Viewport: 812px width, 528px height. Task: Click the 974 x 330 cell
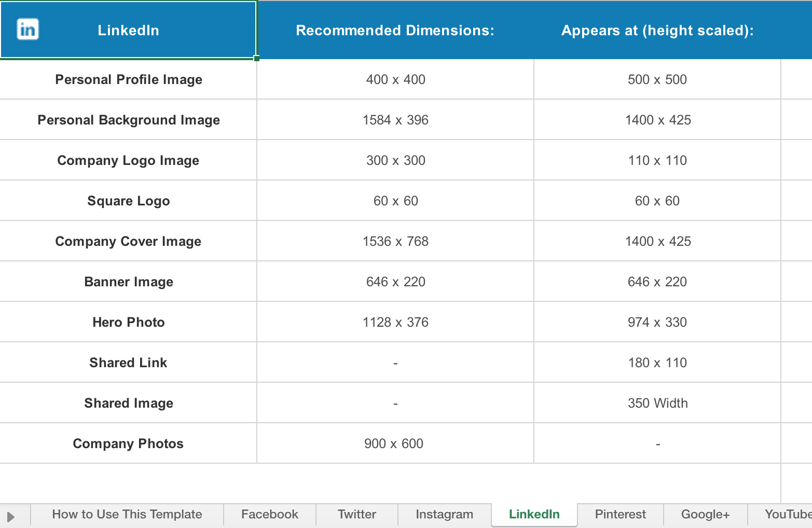pyautogui.click(x=657, y=322)
